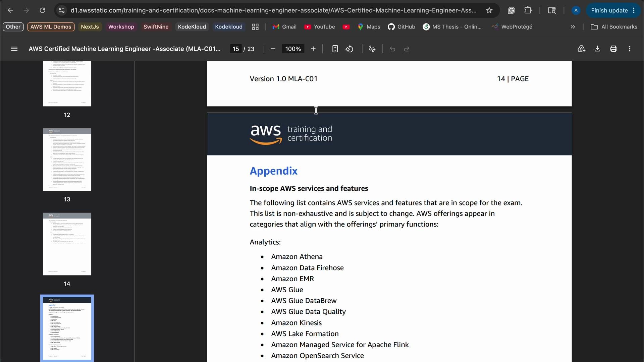The width and height of the screenshot is (644, 362).
Task: Open the unlabeled YouTube icon bookmark
Action: coord(346,27)
